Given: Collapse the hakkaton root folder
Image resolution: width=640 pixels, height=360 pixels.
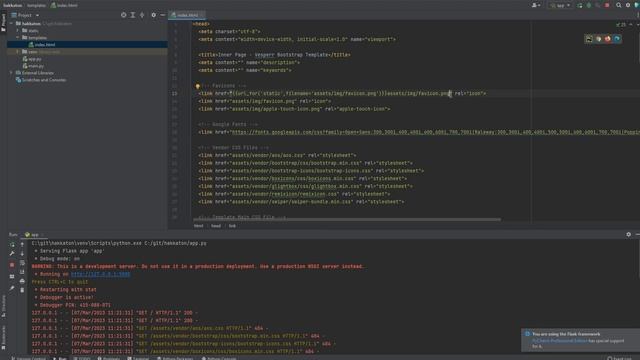Looking at the screenshot, I should (x=11, y=24).
